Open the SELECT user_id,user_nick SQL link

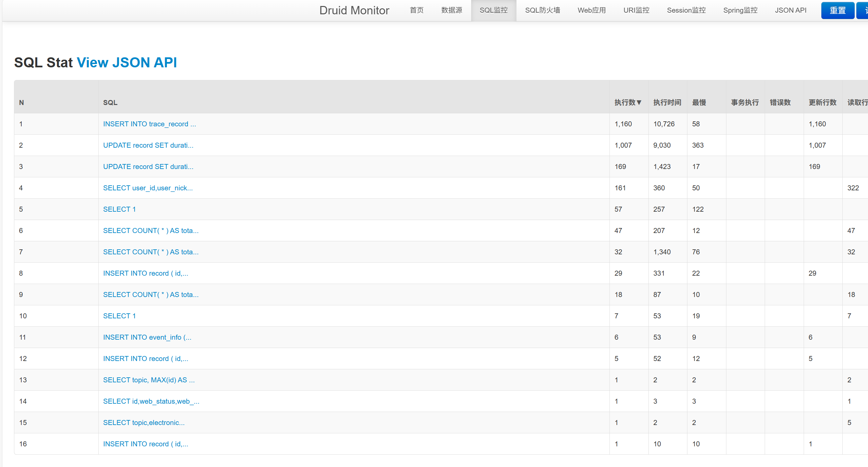pyautogui.click(x=148, y=188)
